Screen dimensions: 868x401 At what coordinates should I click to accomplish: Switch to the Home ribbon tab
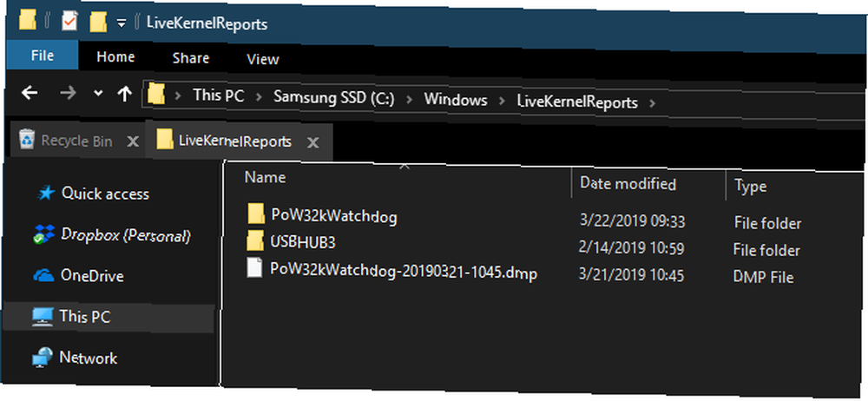[115, 57]
